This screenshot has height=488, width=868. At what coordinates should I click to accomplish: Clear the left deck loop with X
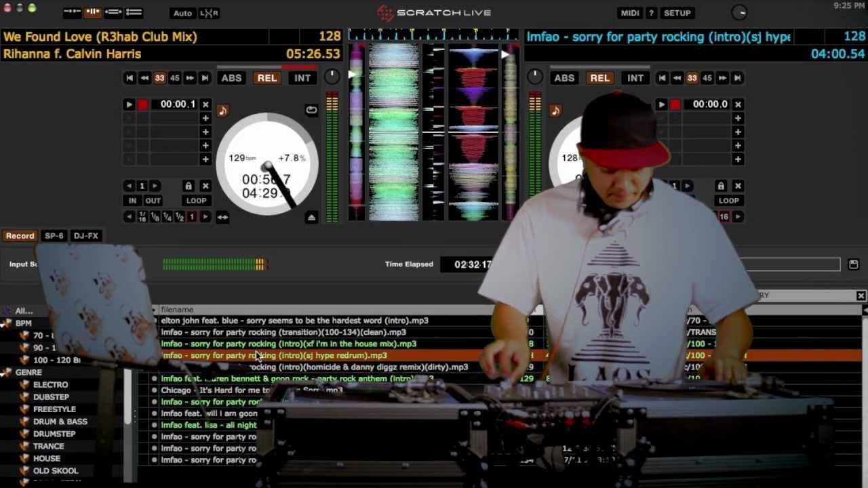pos(205,186)
